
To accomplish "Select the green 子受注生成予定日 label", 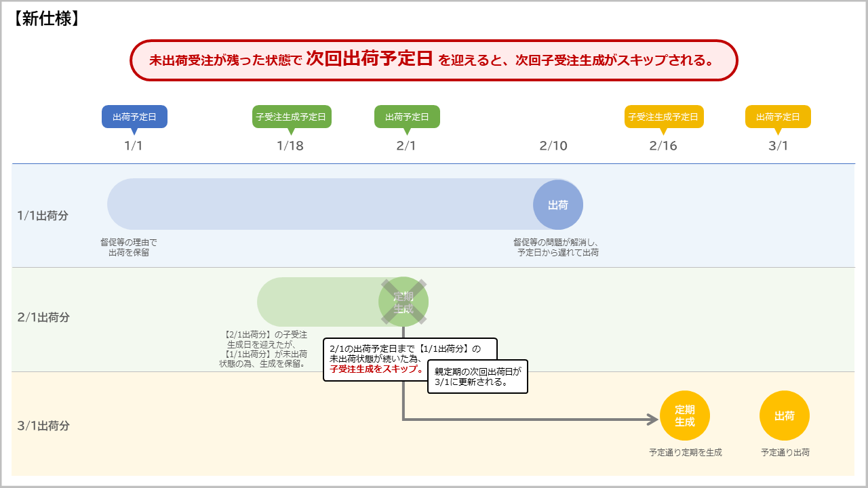I will coord(291,117).
